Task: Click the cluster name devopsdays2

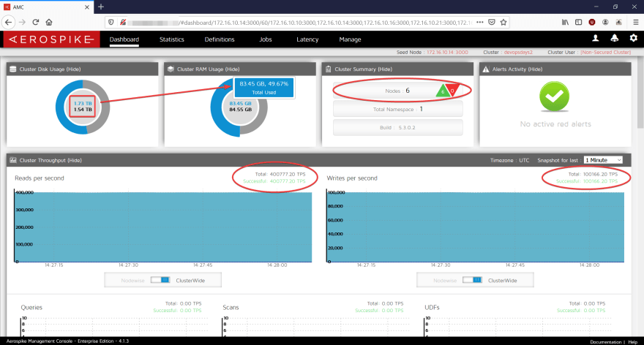Action: tap(518, 52)
